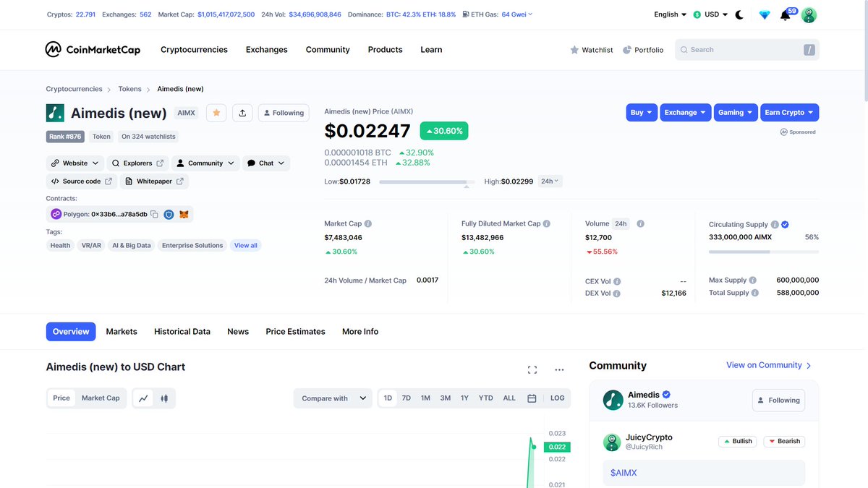Click the shield icon next to contract
Viewport: 868px width, 488px height.
click(169, 215)
